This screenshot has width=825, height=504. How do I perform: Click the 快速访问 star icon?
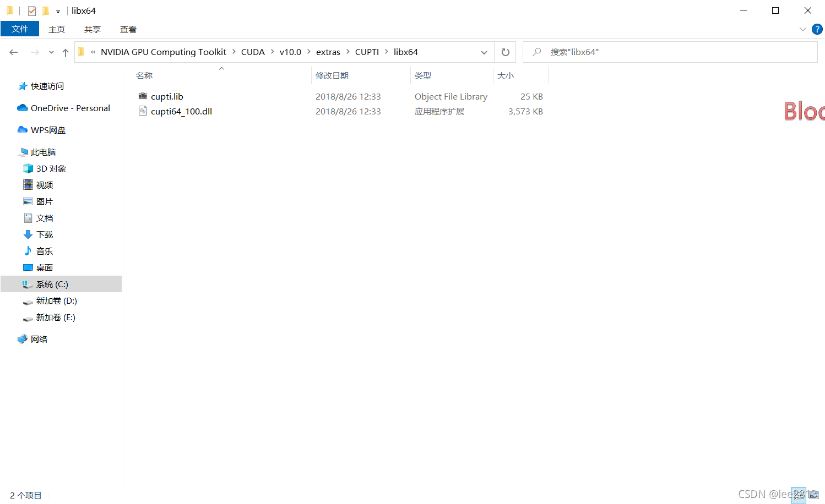click(23, 86)
